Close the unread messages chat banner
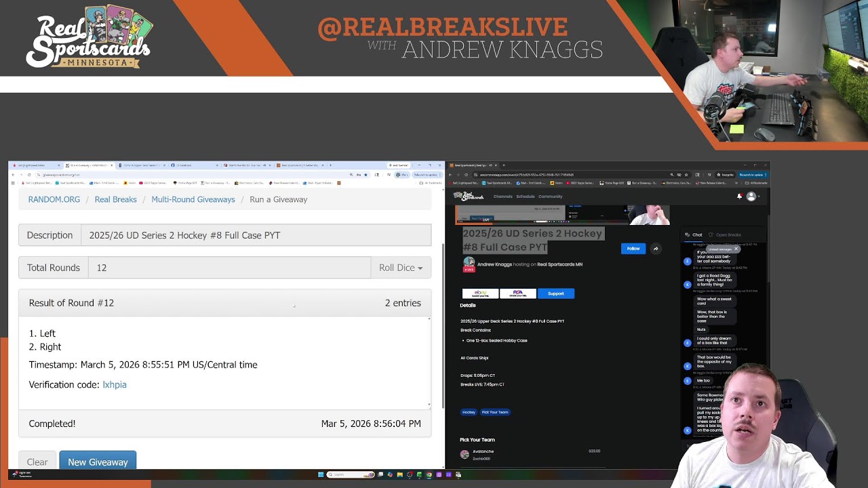This screenshot has height=488, width=868. click(736, 249)
